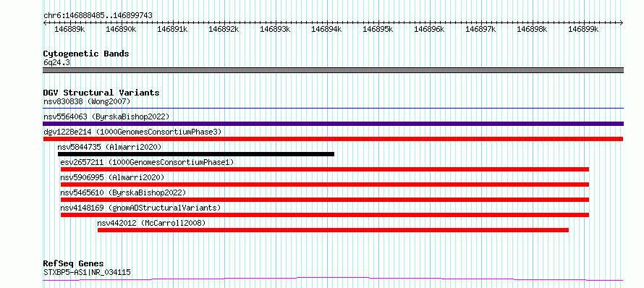Screen dimensions: 644x288
Task: Select the gray 6q24.3 cytogenetic band bar
Action: pos(333,70)
